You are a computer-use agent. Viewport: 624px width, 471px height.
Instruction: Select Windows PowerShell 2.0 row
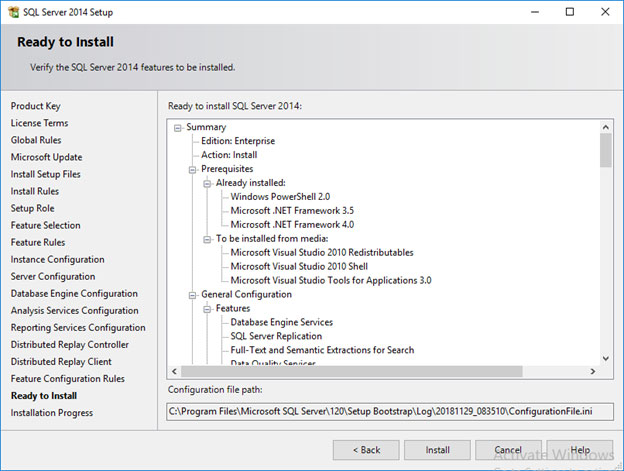281,197
